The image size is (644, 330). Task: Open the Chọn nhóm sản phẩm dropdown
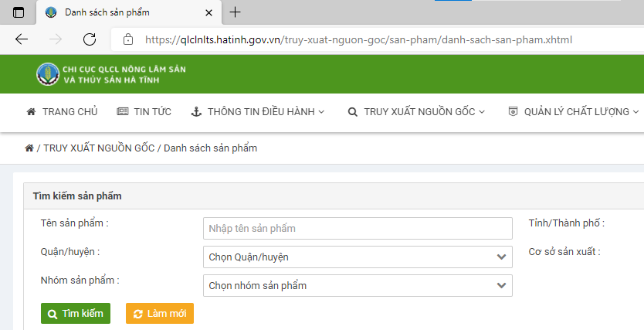coord(358,286)
